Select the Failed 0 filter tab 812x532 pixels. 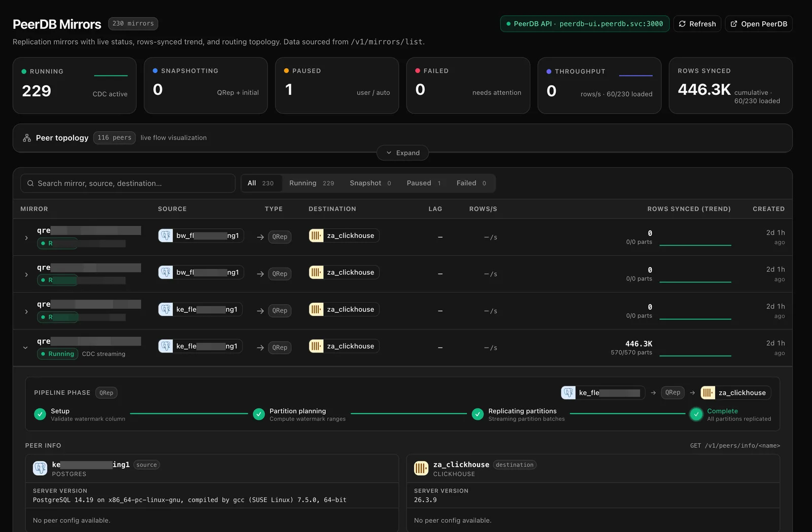(x=471, y=183)
